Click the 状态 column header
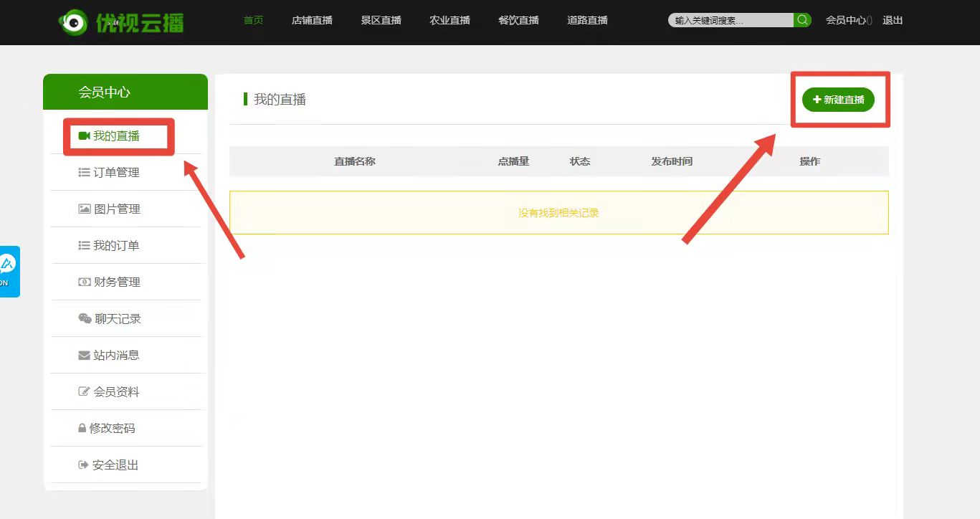The height and width of the screenshot is (519, 980). 580,161
